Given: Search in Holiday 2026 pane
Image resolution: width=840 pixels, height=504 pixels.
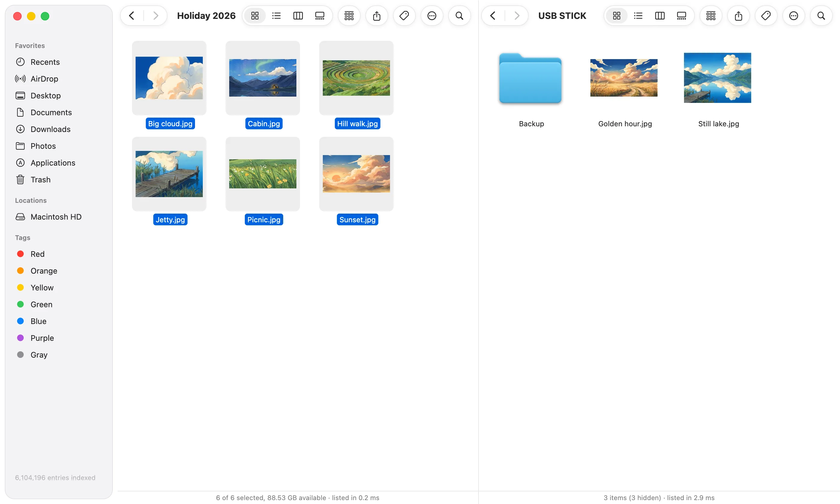Looking at the screenshot, I should (x=459, y=16).
